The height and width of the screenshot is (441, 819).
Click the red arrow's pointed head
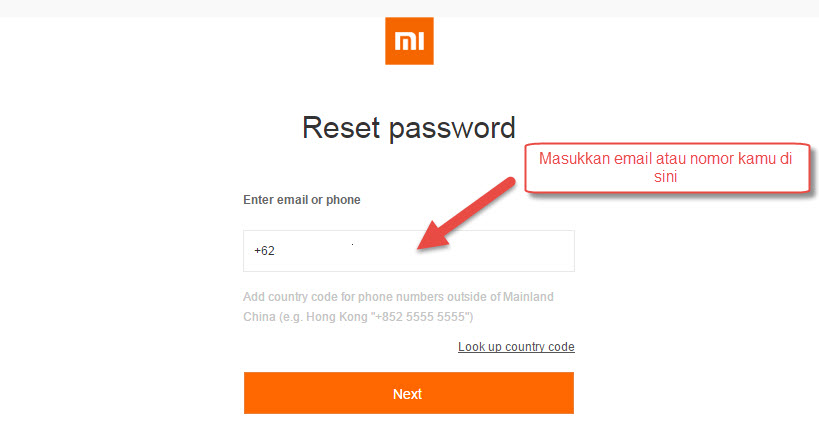point(424,245)
